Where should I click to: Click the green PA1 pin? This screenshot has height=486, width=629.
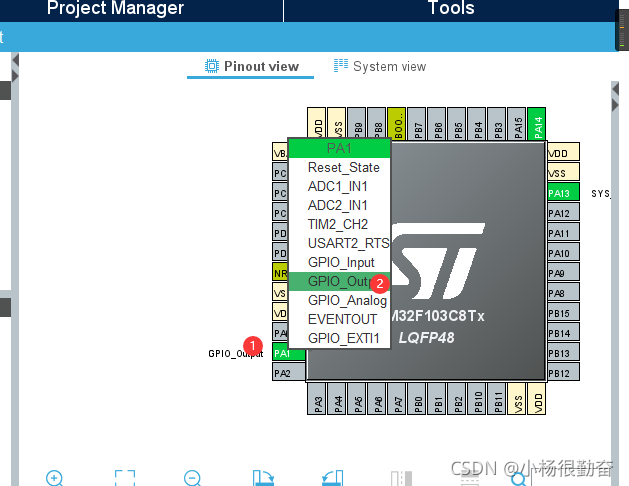tap(289, 353)
